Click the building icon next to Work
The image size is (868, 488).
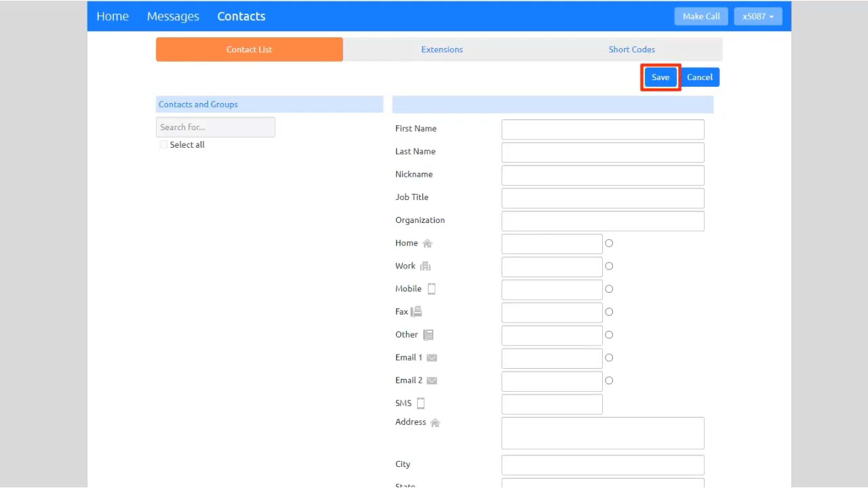[x=425, y=266]
